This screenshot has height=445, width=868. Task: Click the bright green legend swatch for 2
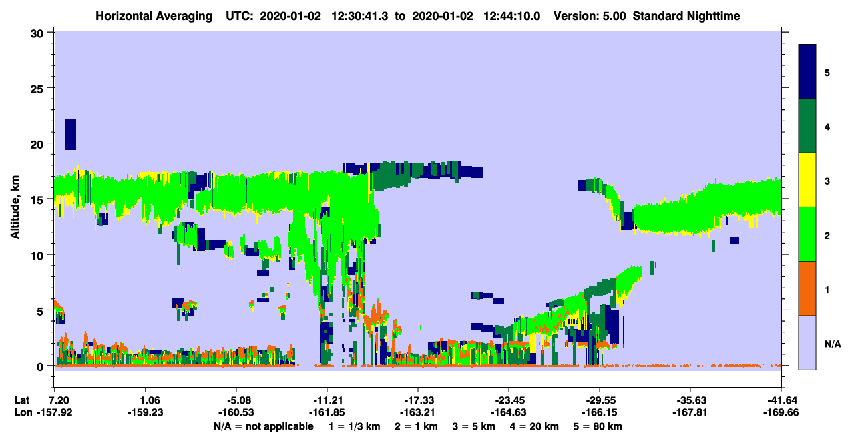[807, 234]
